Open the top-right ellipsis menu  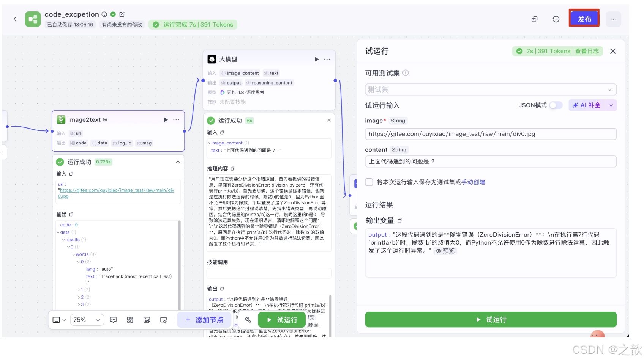(x=613, y=19)
